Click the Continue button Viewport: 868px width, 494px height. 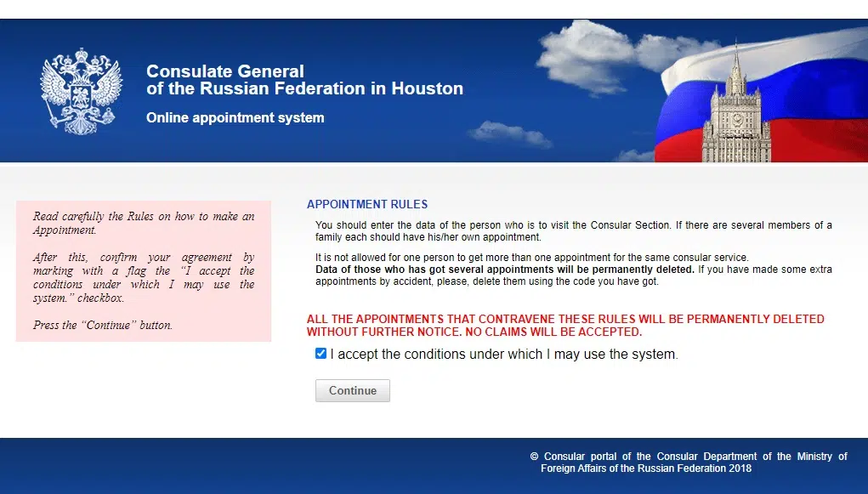(x=353, y=390)
